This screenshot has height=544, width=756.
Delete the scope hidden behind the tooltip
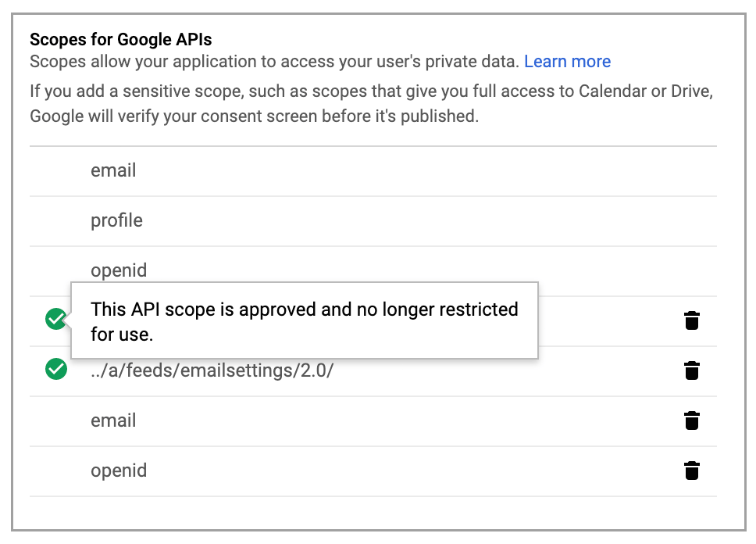point(691,320)
